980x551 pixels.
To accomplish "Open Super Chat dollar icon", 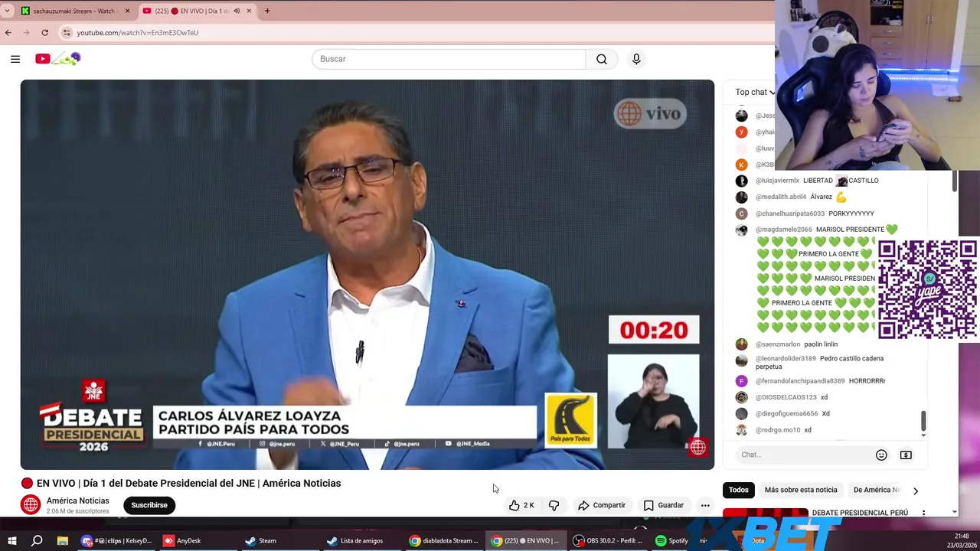I will [x=906, y=455].
